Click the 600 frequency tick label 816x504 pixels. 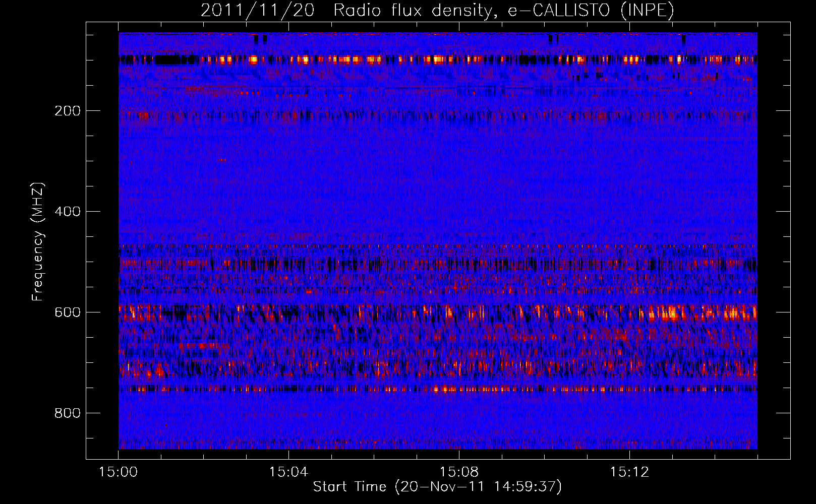click(68, 312)
